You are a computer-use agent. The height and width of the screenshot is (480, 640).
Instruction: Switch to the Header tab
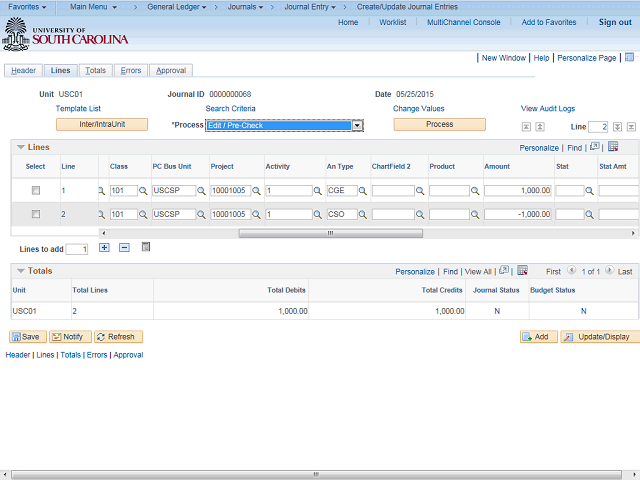[x=23, y=71]
